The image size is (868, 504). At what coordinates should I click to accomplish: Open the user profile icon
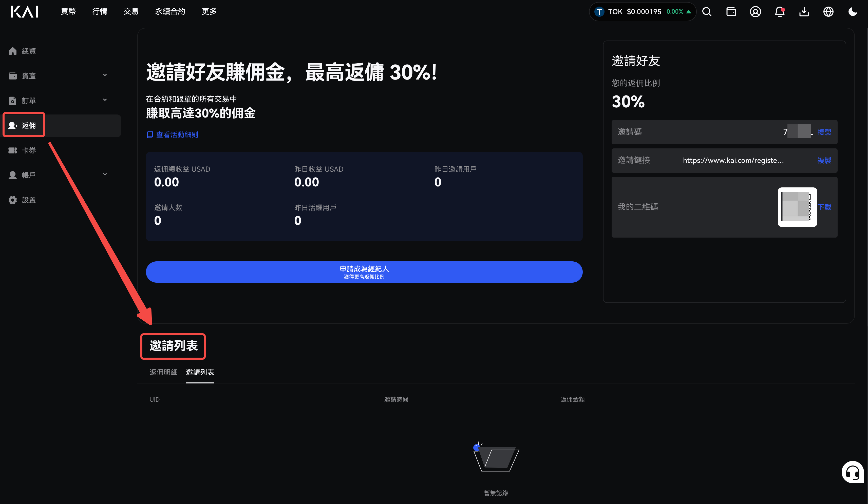tap(755, 12)
